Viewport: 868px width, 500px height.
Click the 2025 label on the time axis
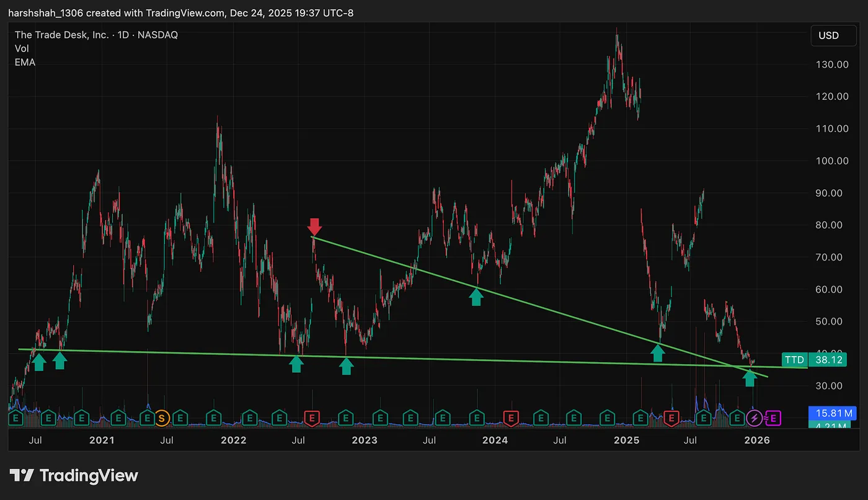coord(626,440)
